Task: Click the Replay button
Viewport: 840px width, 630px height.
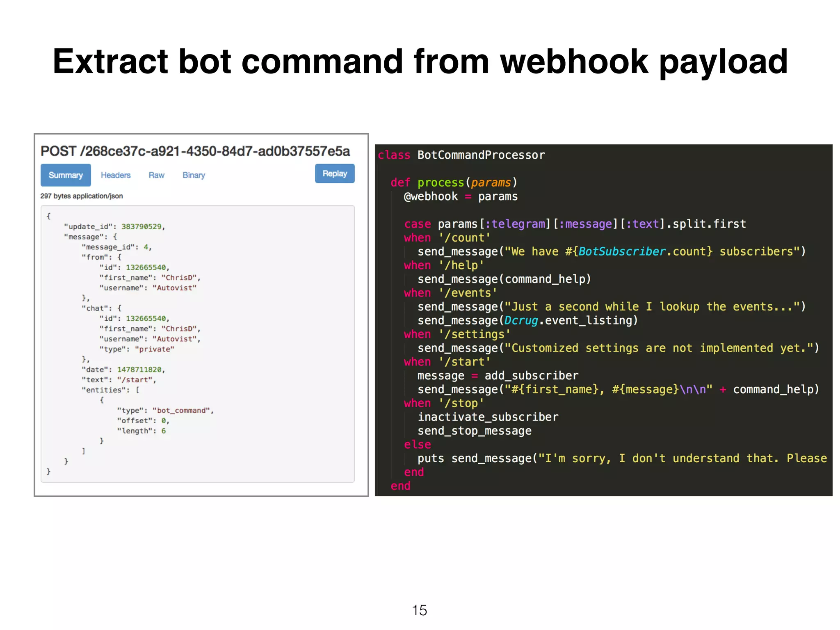Action: point(335,173)
